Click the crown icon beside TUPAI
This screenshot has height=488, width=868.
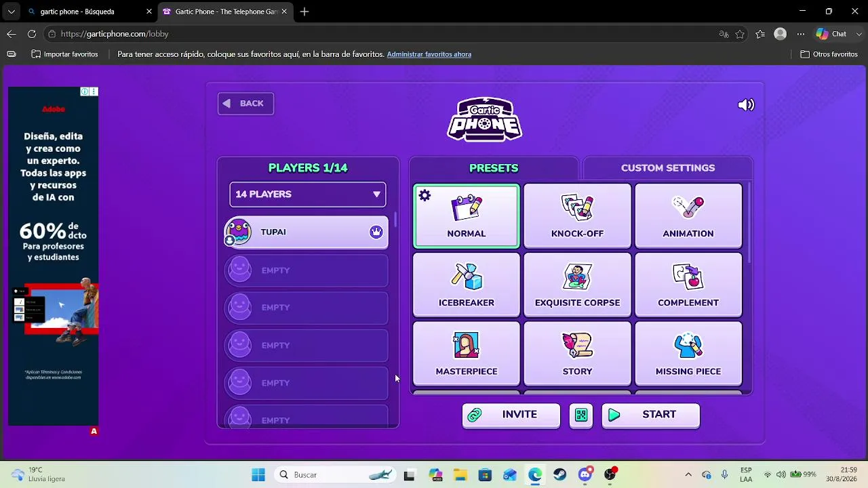coord(376,232)
